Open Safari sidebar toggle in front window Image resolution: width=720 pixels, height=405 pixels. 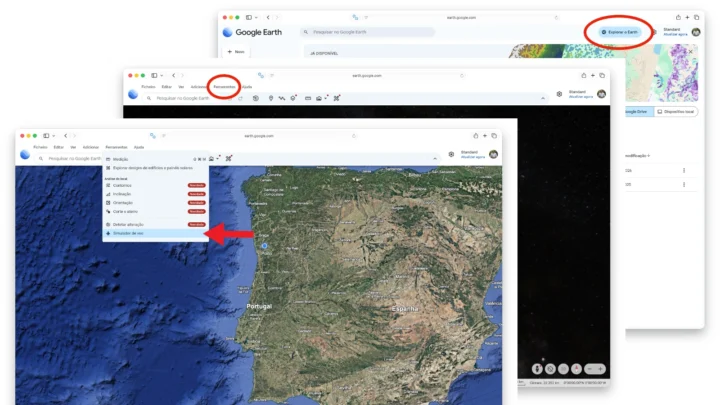46,136
